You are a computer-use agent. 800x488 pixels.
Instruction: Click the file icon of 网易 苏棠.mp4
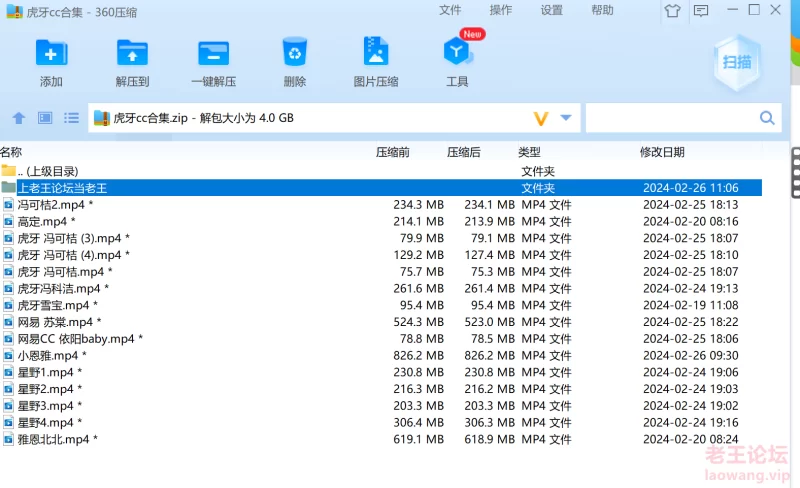tap(8, 322)
